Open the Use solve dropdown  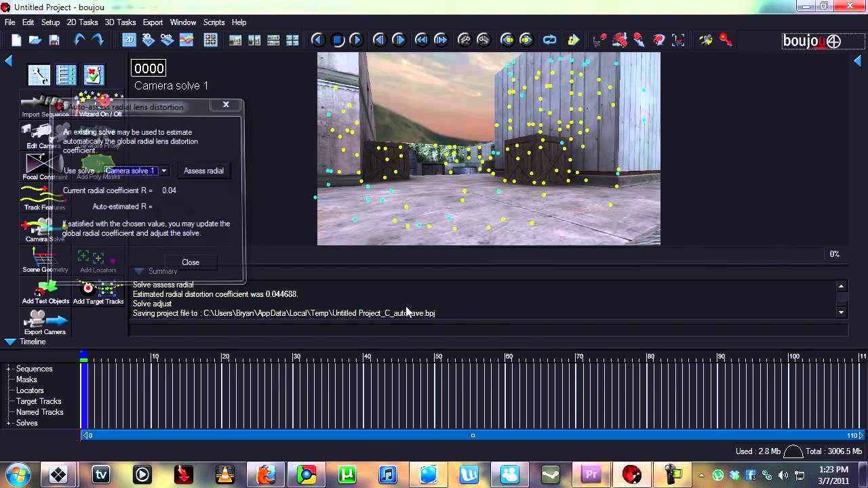(163, 171)
